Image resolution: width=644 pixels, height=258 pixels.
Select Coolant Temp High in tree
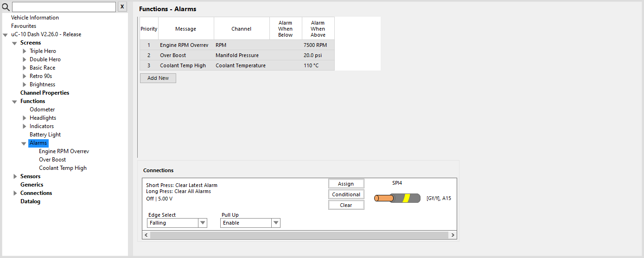point(63,168)
